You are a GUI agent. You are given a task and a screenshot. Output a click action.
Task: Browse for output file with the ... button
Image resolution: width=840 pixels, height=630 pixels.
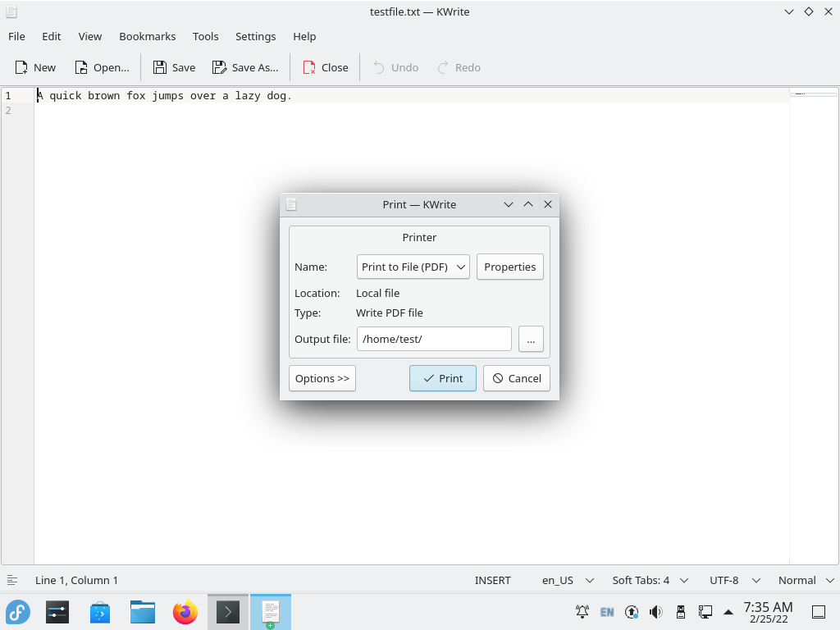click(x=531, y=339)
